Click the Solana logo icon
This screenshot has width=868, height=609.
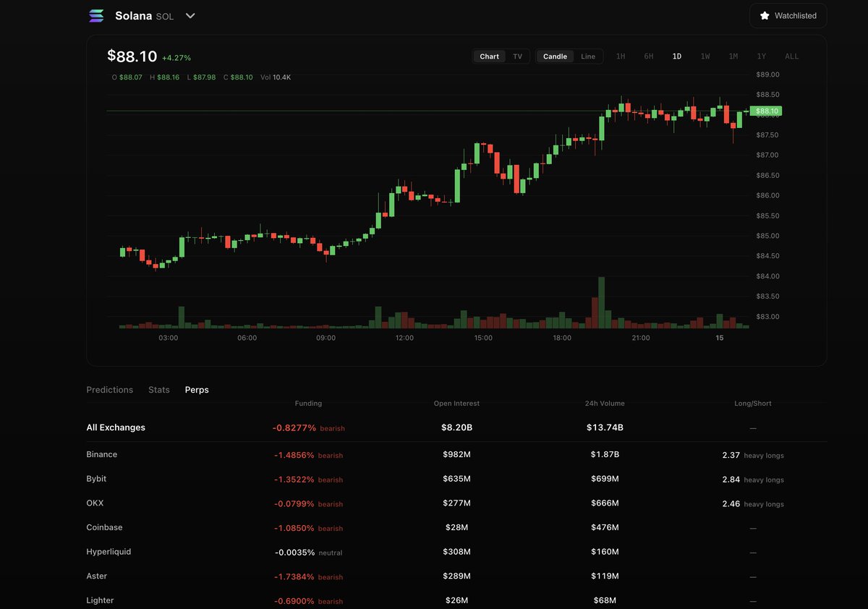(x=96, y=16)
